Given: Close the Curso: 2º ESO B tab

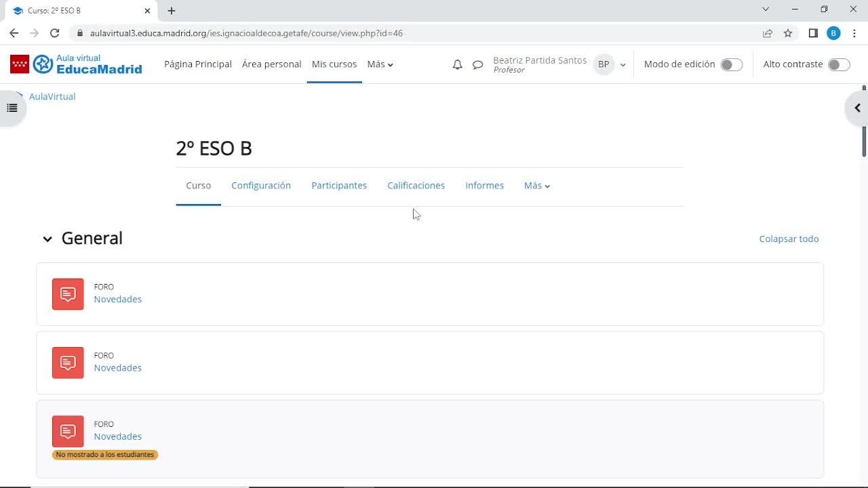Looking at the screenshot, I should [x=147, y=11].
